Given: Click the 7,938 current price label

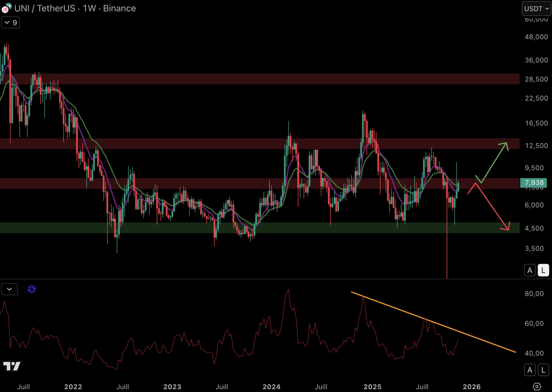Looking at the screenshot, I should 533,183.
